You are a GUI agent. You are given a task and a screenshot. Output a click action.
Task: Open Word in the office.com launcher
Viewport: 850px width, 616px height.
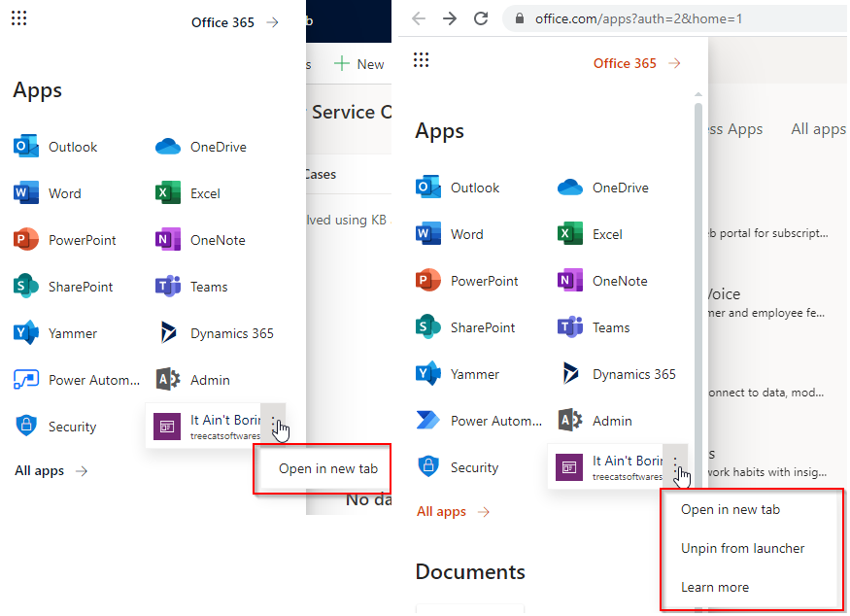click(450, 234)
